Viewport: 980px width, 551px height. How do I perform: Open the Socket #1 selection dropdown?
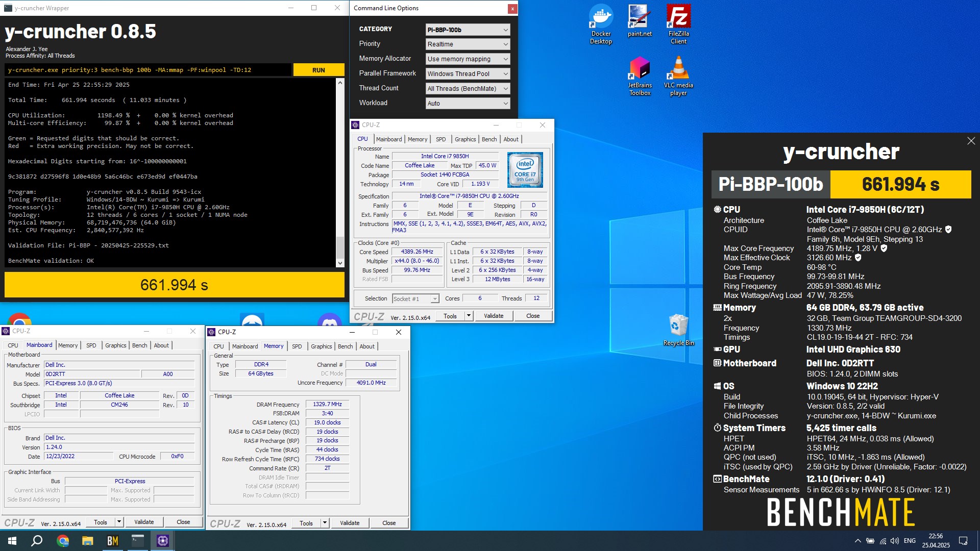click(415, 299)
